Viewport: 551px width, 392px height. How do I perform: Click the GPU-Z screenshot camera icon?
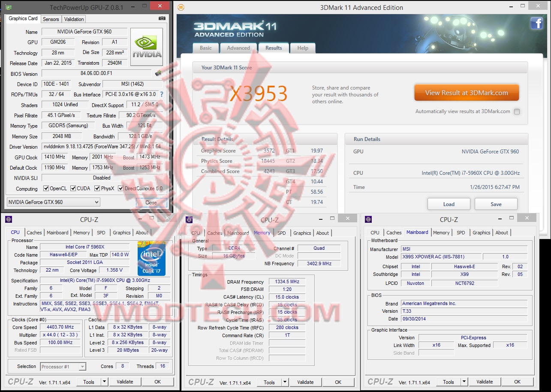pos(162,18)
